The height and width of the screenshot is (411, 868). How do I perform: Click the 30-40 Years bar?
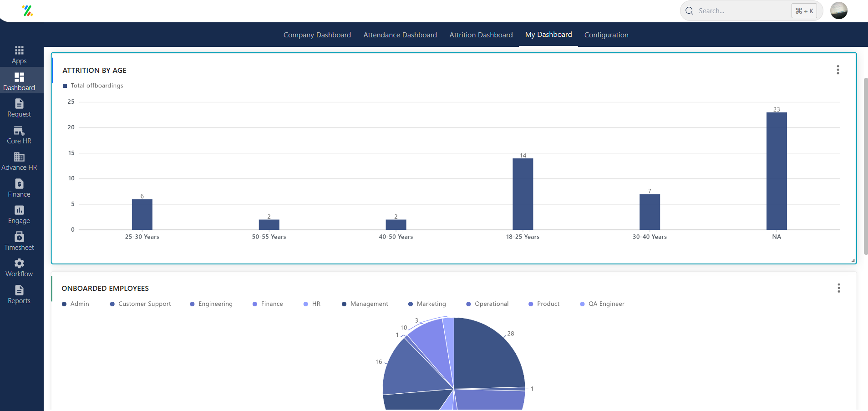(650, 212)
